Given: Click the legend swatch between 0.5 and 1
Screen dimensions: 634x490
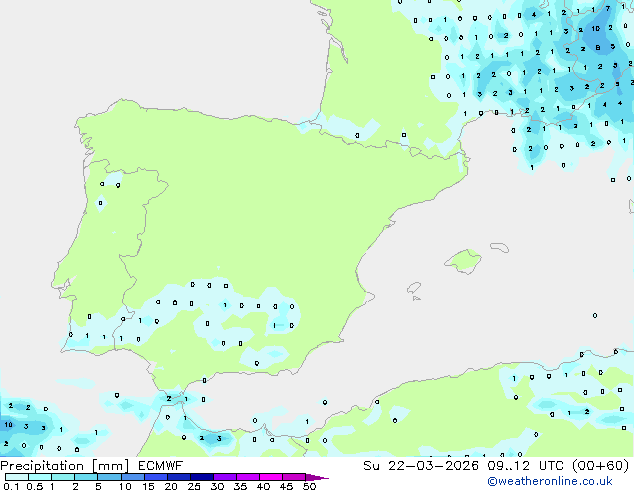Looking at the screenshot, I should [40, 477].
